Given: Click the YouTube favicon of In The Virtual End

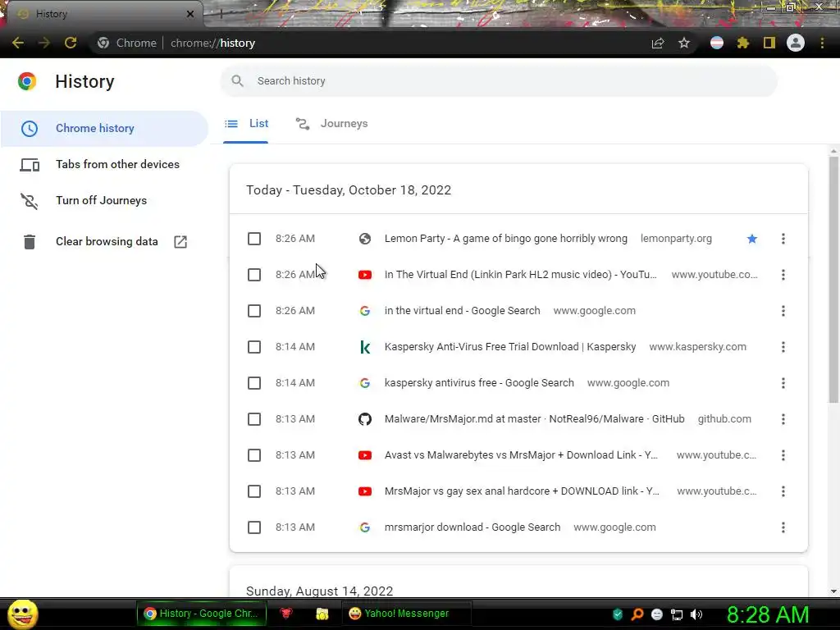Looking at the screenshot, I should (x=365, y=275).
